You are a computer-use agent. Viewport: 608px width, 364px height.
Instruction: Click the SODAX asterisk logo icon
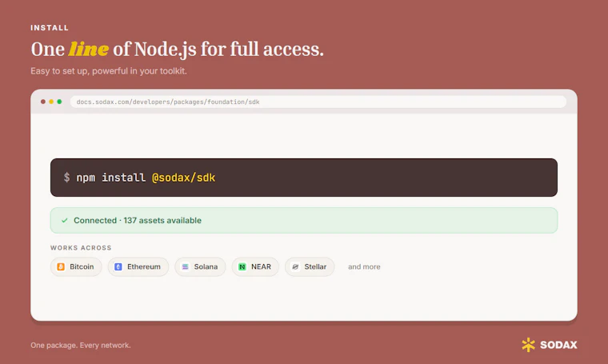528,345
